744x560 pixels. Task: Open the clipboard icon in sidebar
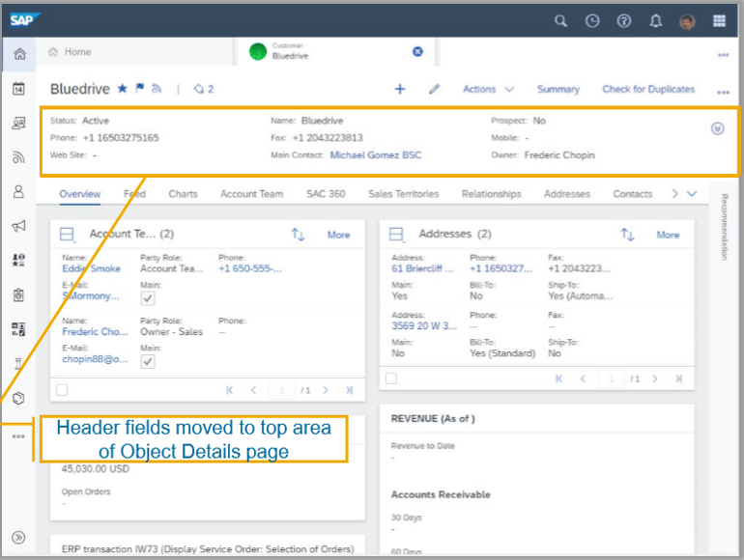point(18,294)
